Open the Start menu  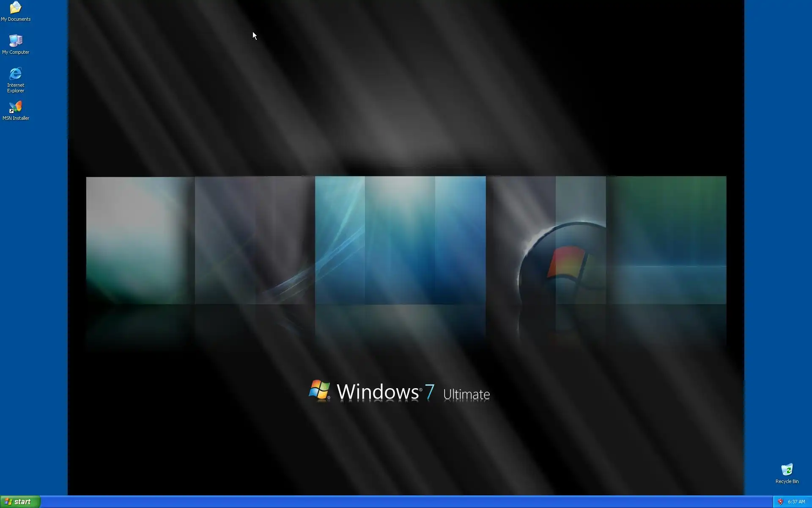pyautogui.click(x=20, y=502)
